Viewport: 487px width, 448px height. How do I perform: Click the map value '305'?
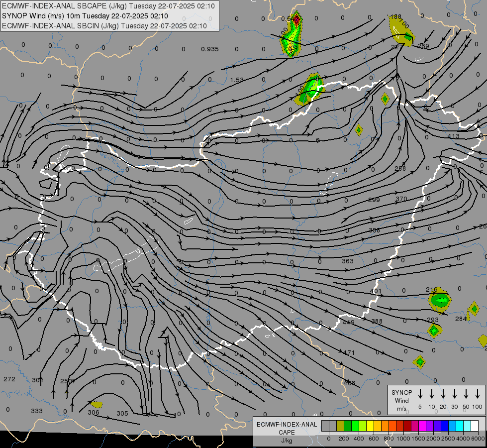pyautogui.click(x=122, y=413)
